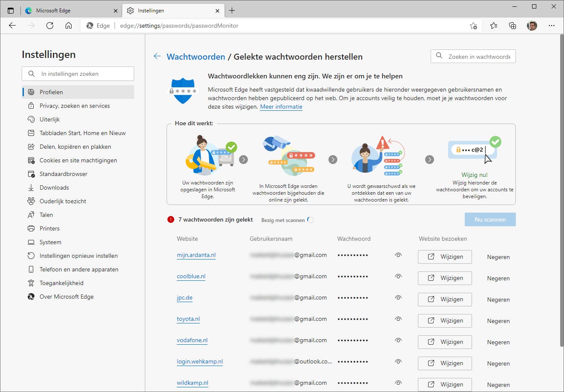Show password for wildkamp.nl
564x392 pixels.
pos(398,383)
